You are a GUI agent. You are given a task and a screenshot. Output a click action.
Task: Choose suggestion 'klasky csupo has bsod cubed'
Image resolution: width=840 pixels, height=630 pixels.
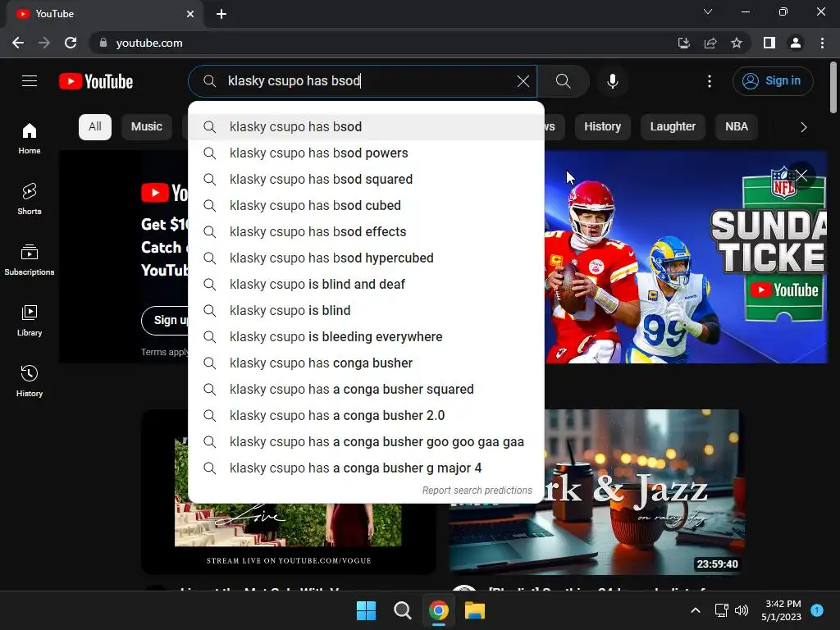tap(367, 206)
